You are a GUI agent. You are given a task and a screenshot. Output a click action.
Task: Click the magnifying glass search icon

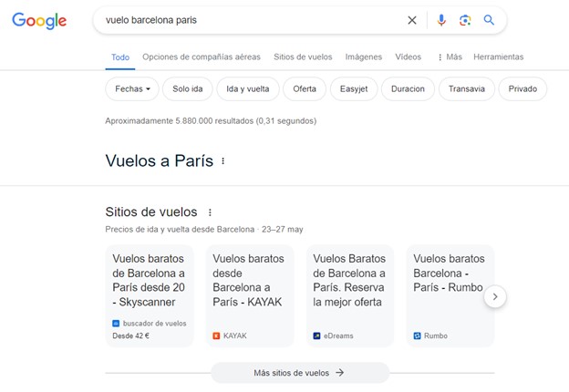point(489,20)
